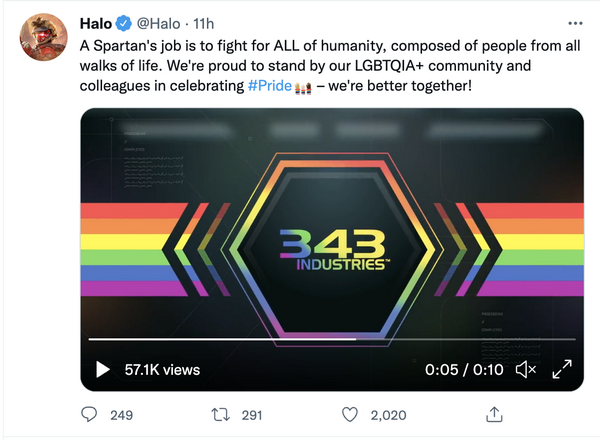Click the reply speech bubble icon
The height and width of the screenshot is (440, 600).
click(x=90, y=414)
